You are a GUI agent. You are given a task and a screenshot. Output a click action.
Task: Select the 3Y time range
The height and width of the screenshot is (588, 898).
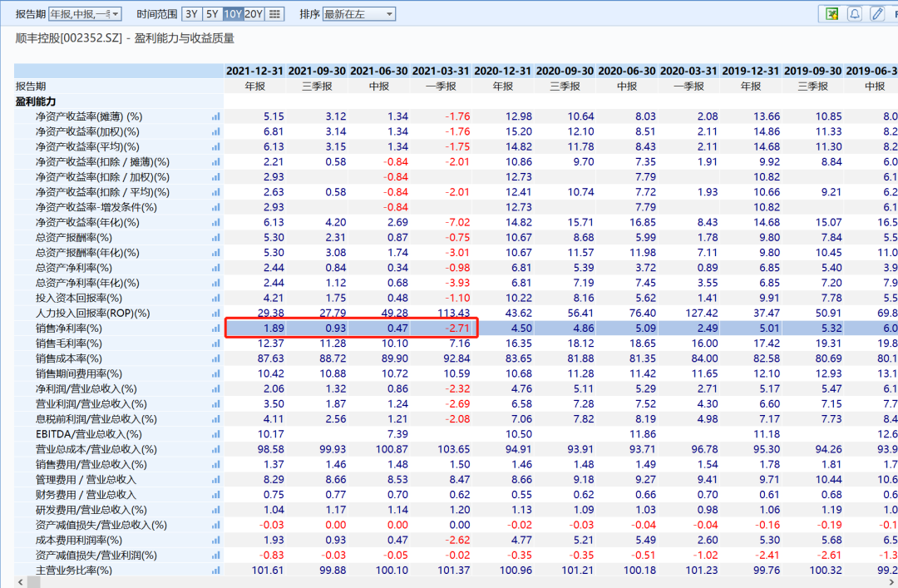[190, 13]
